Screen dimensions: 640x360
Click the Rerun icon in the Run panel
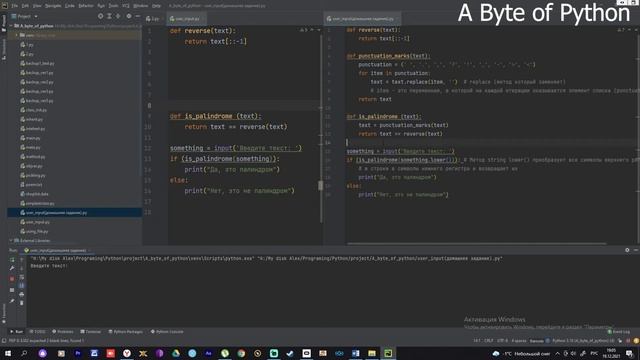(12, 260)
